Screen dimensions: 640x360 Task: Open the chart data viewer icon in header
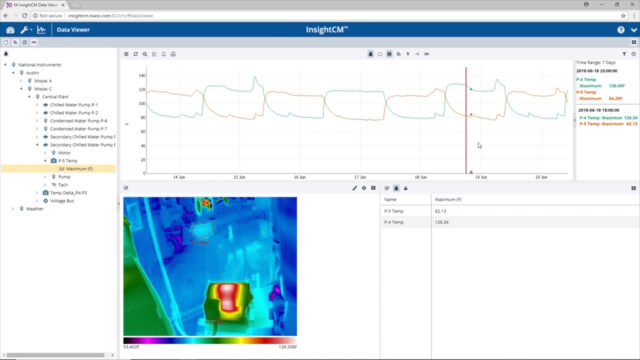[41, 30]
